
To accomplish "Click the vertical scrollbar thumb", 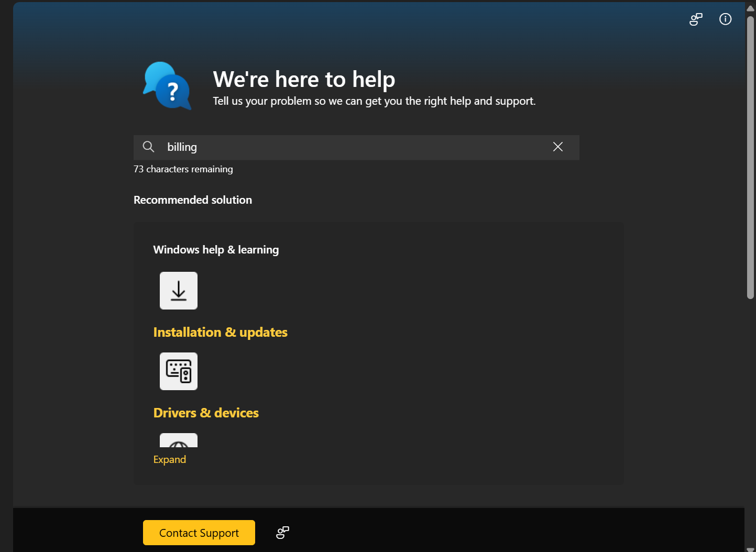I will pyautogui.click(x=750, y=157).
